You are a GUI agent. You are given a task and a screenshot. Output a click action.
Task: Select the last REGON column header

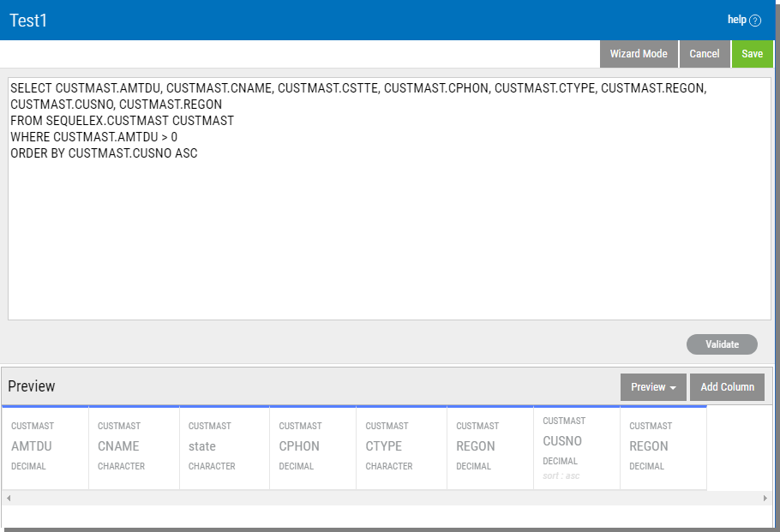663,446
